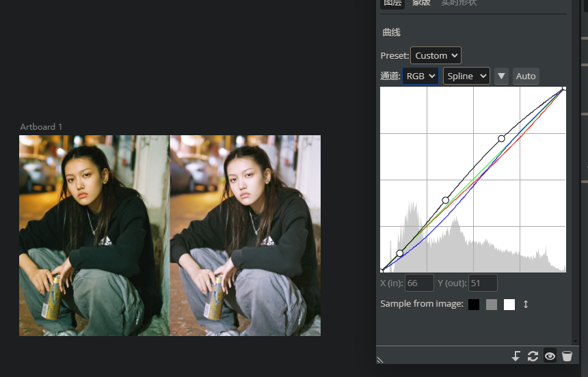Viewport: 588px width, 377px height.
Task: Clip the adjustment to the layer below
Action: point(516,356)
